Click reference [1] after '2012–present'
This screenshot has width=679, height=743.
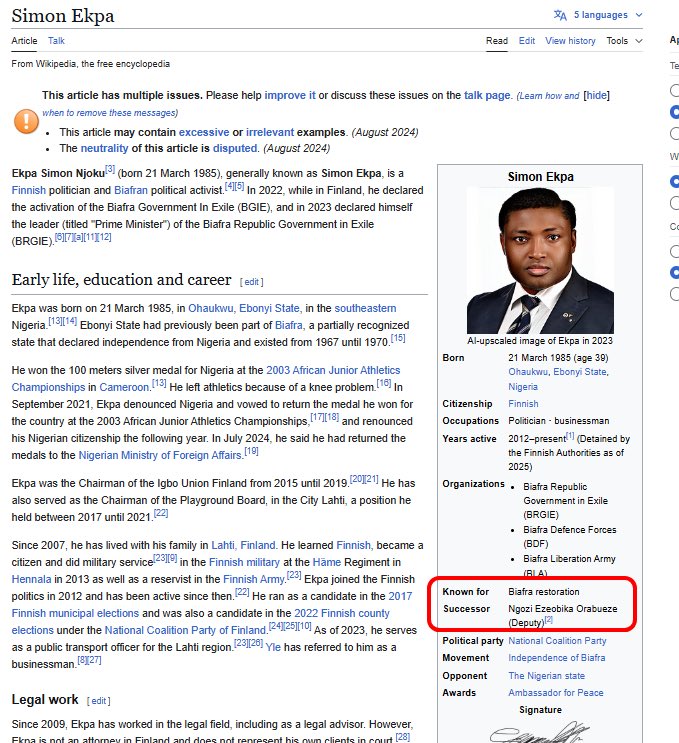[570, 435]
